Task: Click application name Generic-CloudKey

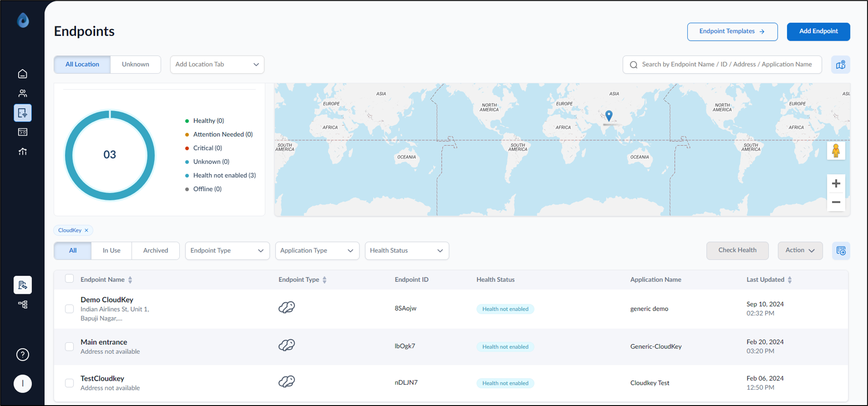Action: [656, 347]
